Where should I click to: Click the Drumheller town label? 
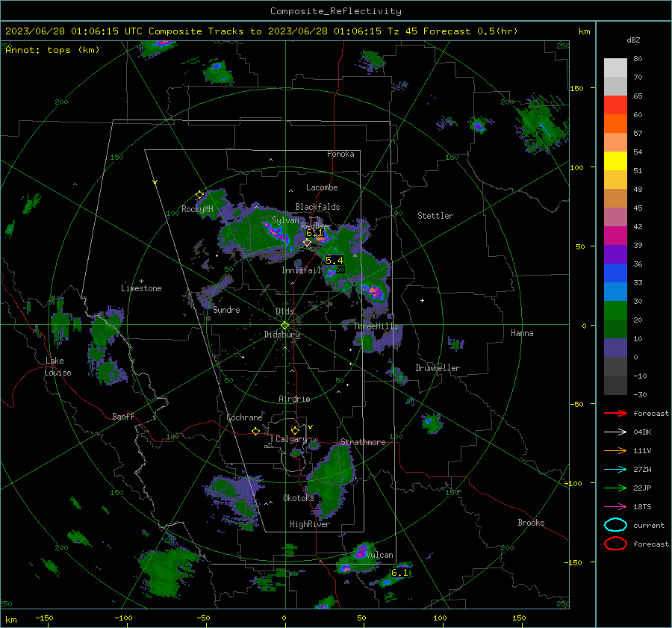pos(438,368)
